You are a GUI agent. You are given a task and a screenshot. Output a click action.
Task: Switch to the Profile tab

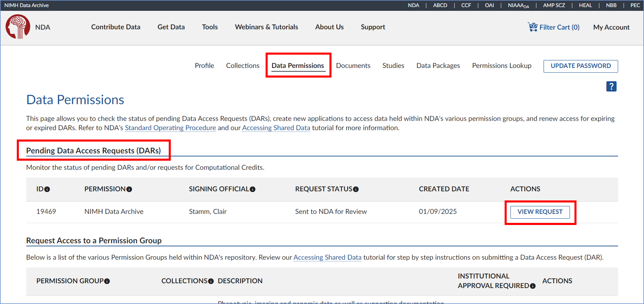click(x=204, y=65)
